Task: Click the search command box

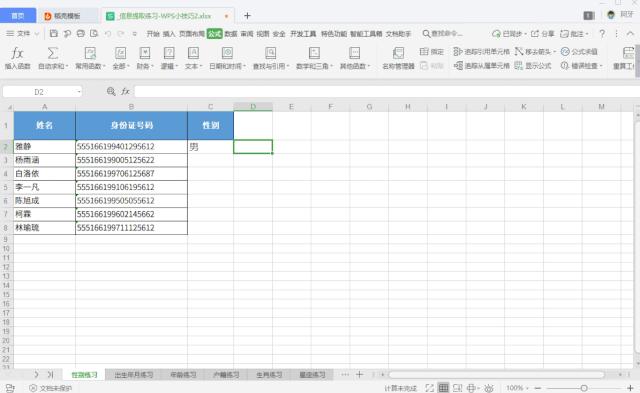Action: 443,33
